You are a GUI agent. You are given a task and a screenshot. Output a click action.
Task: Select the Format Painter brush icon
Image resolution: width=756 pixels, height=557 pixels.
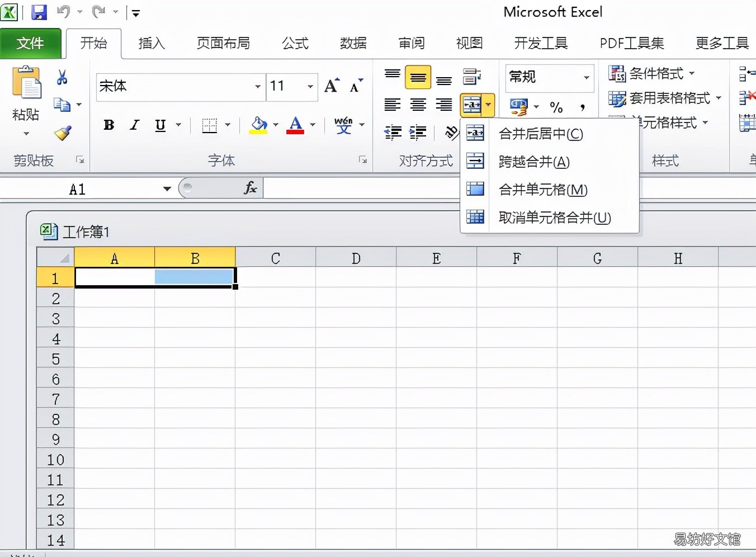63,133
